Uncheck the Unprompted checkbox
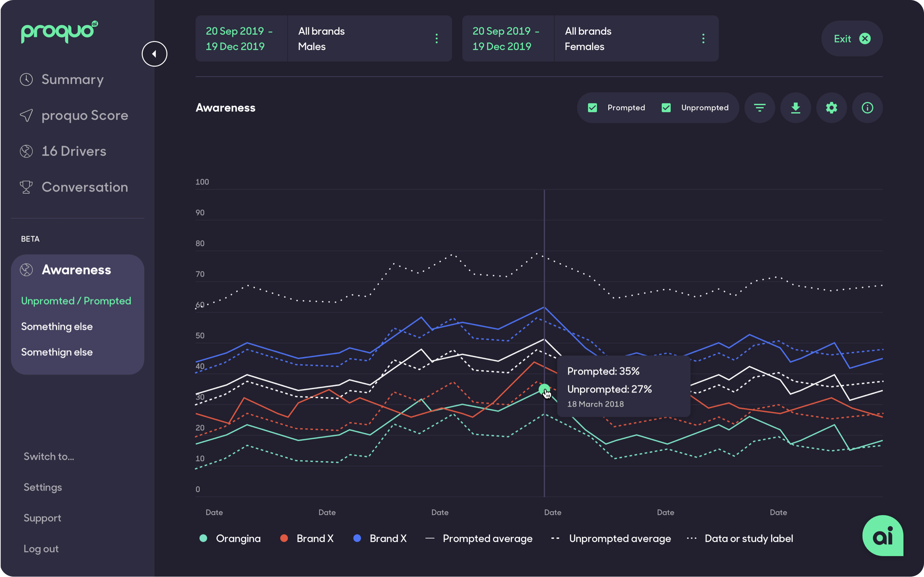The image size is (924, 577). (666, 108)
